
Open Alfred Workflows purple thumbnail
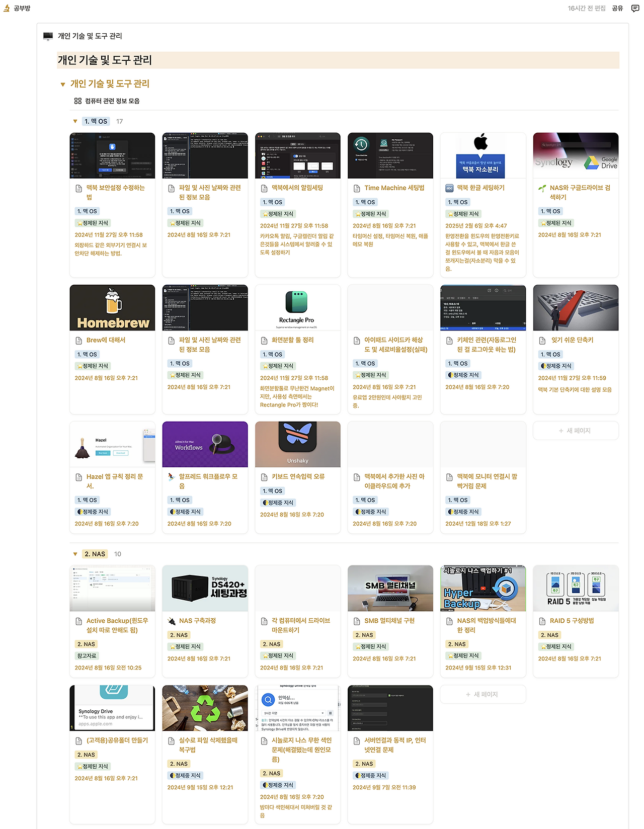205,444
